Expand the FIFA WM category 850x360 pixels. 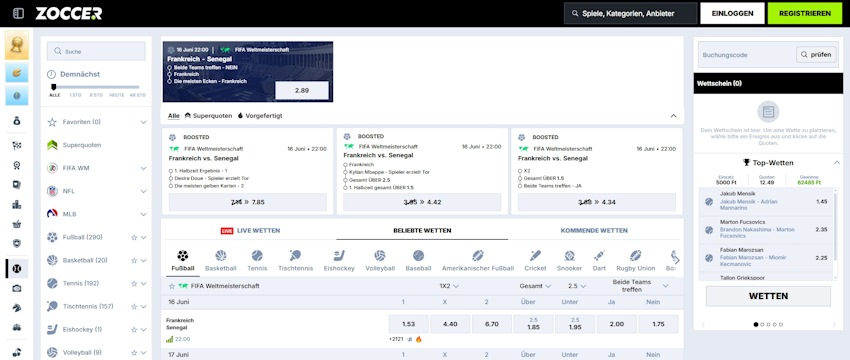click(143, 169)
